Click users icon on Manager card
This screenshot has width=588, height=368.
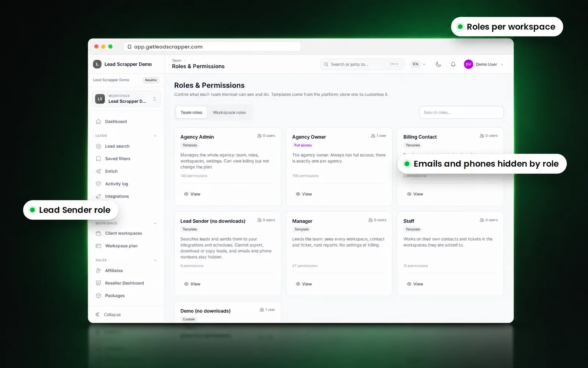click(370, 220)
